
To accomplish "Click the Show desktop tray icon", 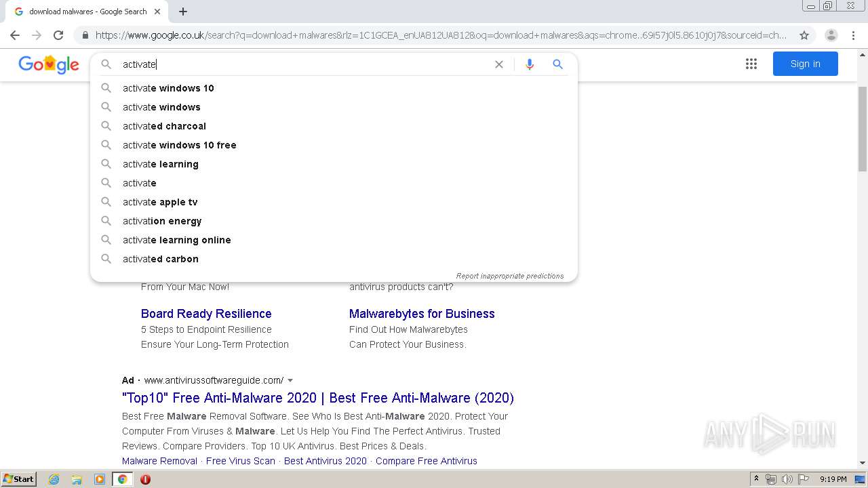I will 860,479.
